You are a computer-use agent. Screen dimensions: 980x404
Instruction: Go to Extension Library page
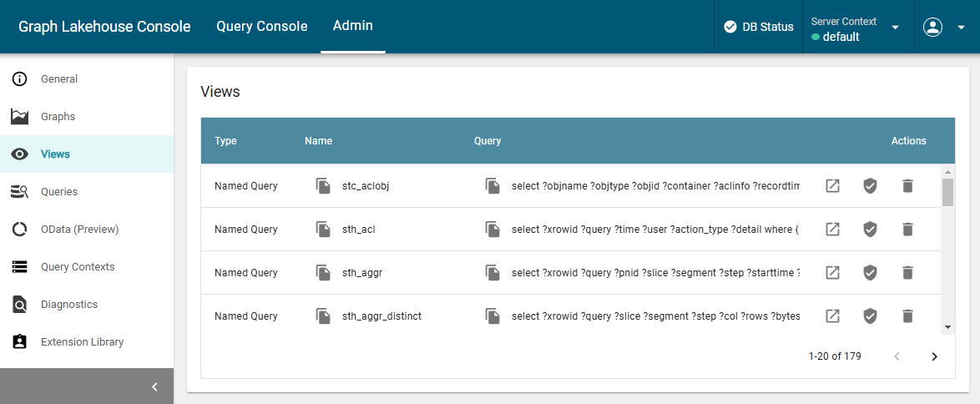click(x=82, y=342)
